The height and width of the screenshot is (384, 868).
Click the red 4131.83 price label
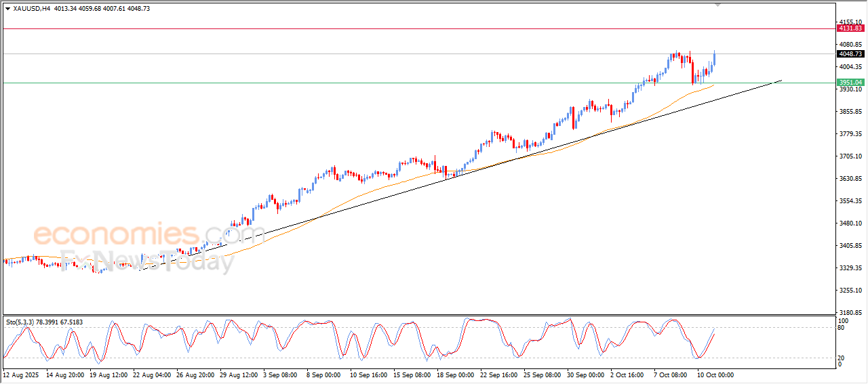pos(850,28)
